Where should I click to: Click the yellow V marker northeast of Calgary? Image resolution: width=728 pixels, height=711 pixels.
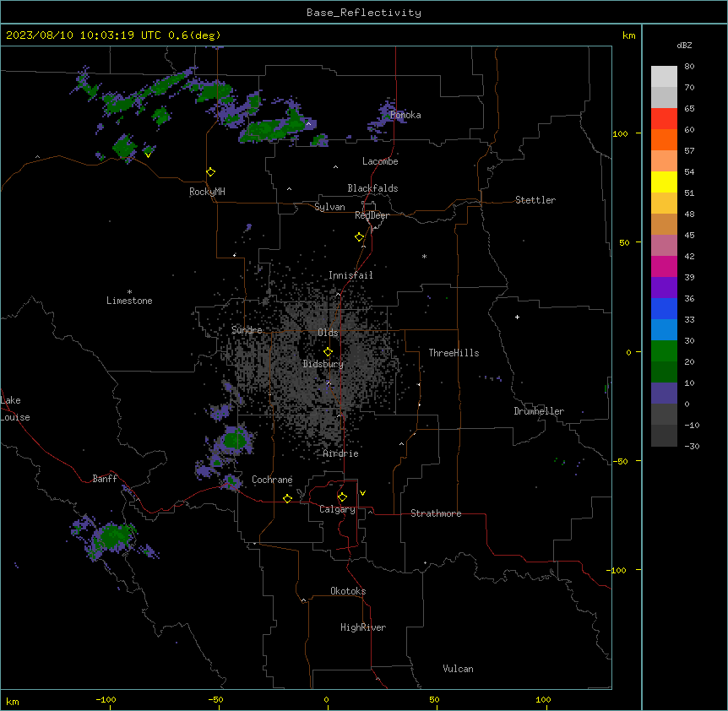[x=362, y=493]
